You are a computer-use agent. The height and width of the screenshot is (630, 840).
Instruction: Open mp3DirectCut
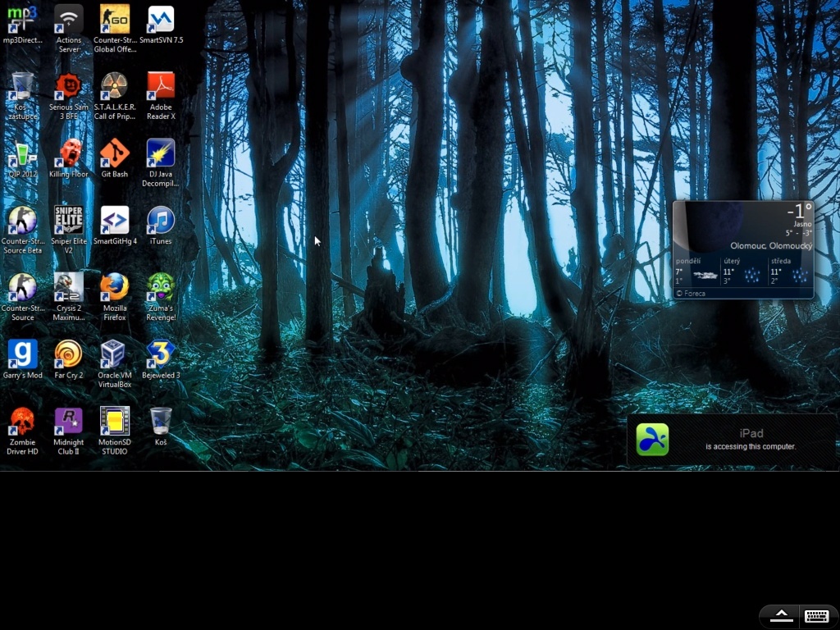(22, 18)
